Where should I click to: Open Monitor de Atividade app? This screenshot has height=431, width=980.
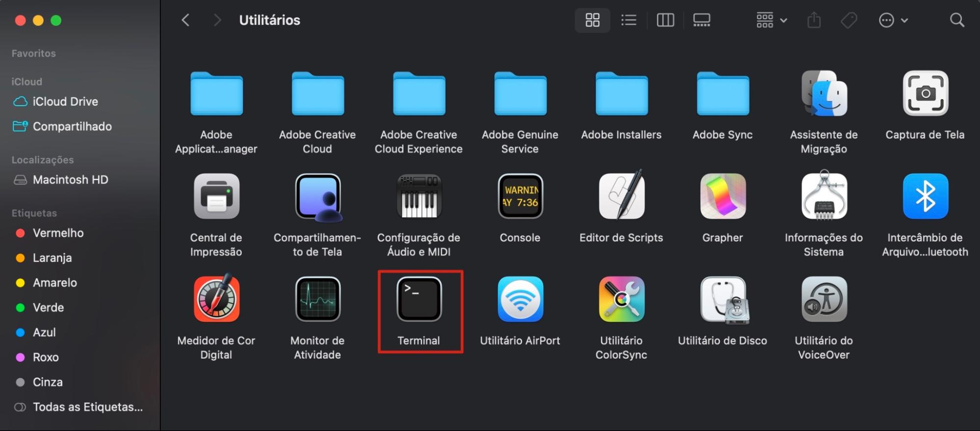point(318,299)
